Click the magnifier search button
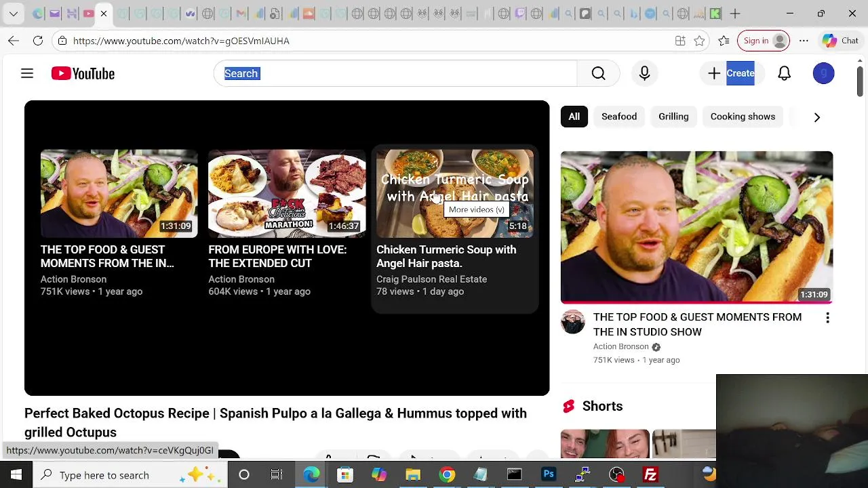This screenshot has width=868, height=488. tap(598, 73)
